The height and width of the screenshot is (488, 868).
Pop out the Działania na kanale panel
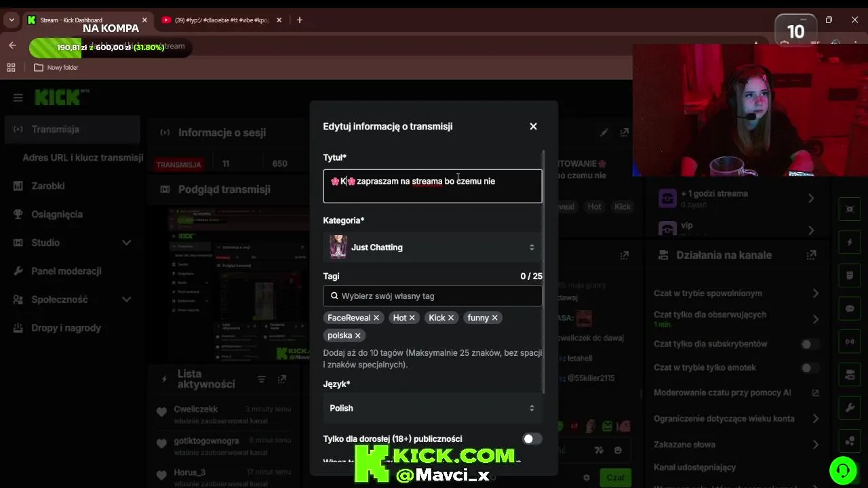coord(811,256)
